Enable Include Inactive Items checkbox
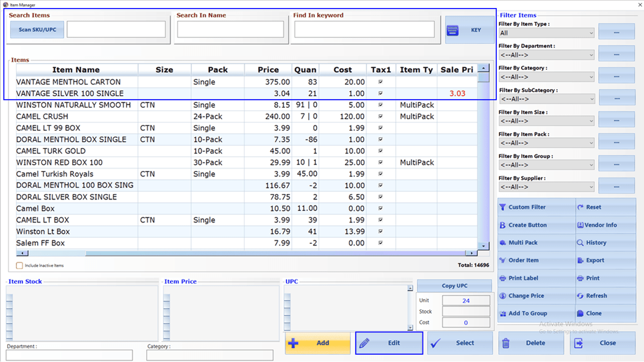 pos(19,265)
